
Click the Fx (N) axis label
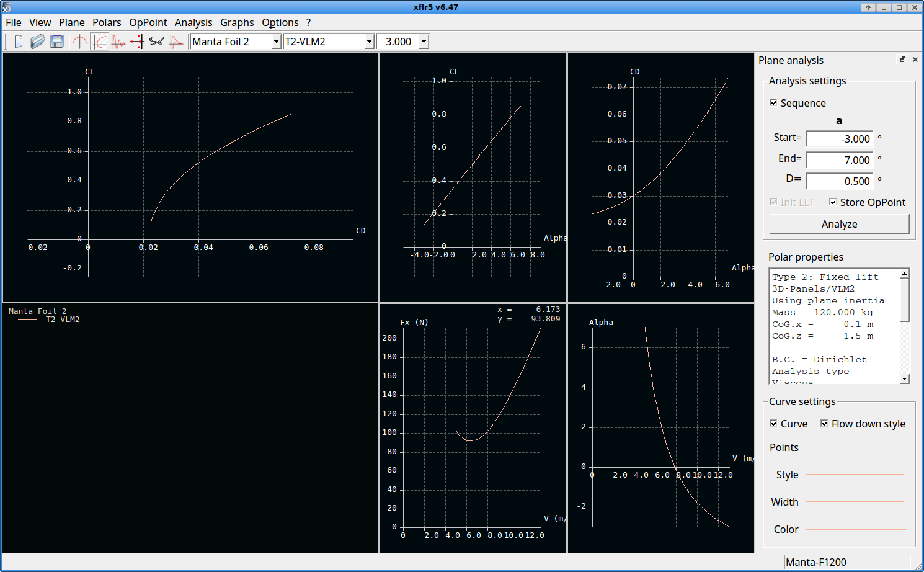coord(414,323)
